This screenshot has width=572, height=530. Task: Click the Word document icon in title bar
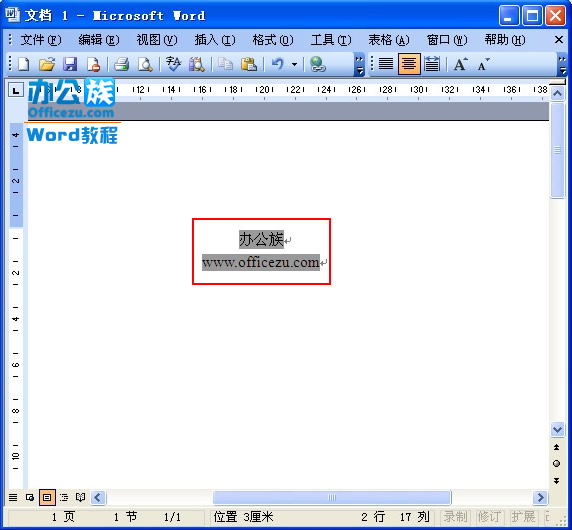point(12,15)
